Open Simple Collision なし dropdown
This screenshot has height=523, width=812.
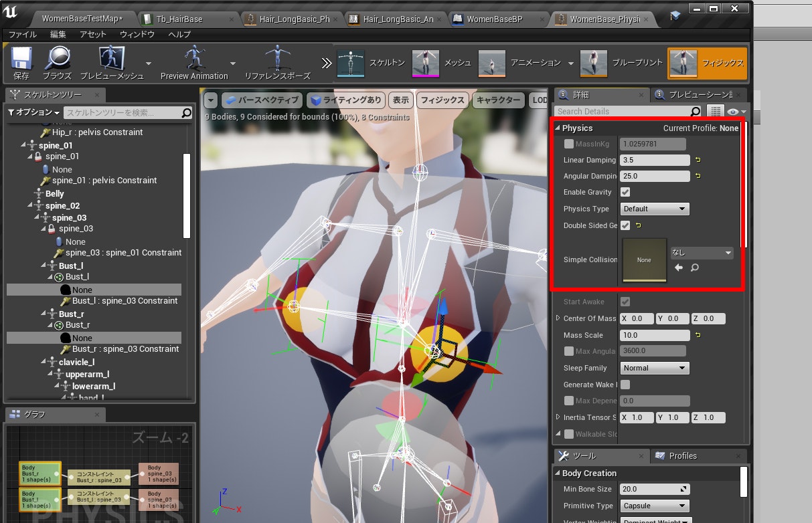pos(702,253)
